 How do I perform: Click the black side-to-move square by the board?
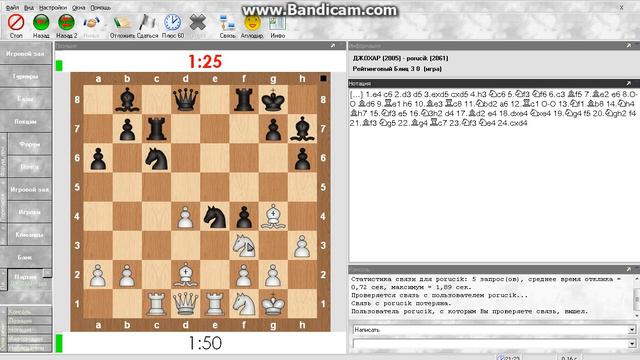[x=323, y=78]
